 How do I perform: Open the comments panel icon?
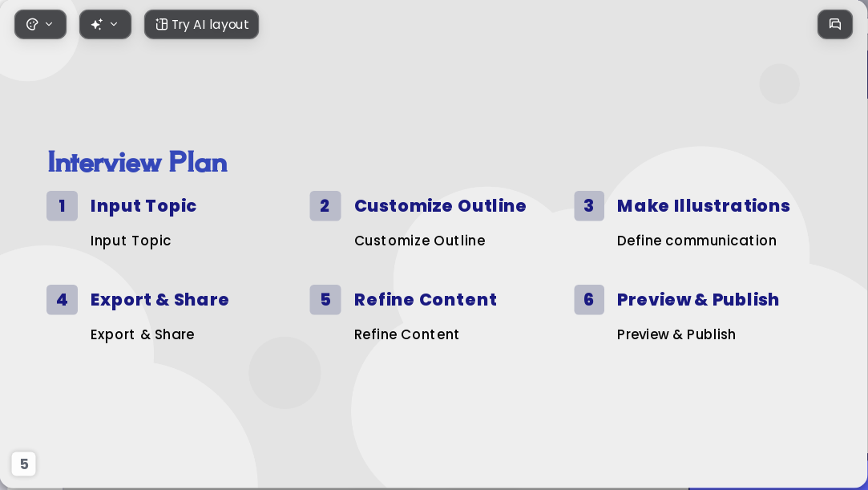835,24
